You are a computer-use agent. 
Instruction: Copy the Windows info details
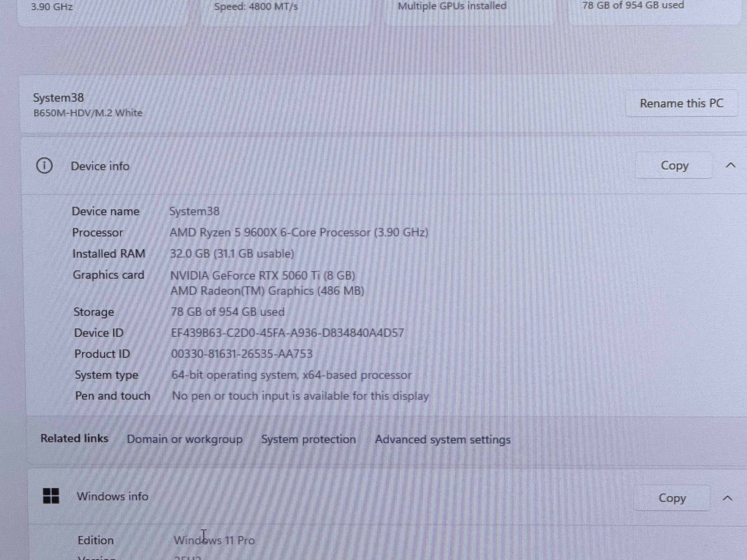(672, 498)
